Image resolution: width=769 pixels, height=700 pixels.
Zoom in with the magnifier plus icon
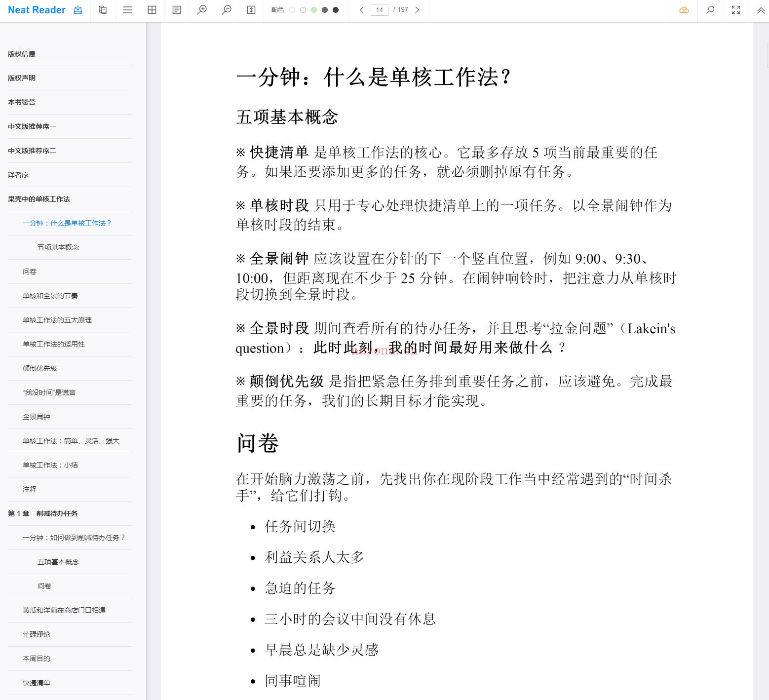coord(202,10)
